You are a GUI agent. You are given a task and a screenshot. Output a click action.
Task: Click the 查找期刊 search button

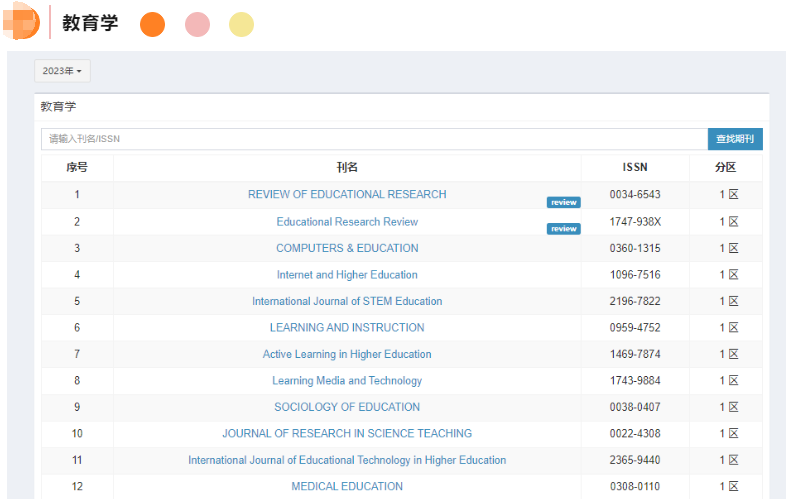735,139
